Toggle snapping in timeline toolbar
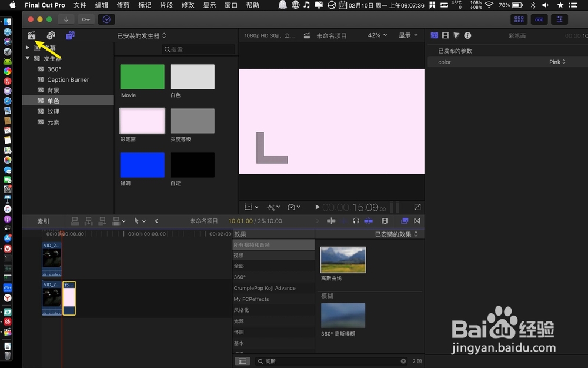The height and width of the screenshot is (368, 588). tap(369, 221)
